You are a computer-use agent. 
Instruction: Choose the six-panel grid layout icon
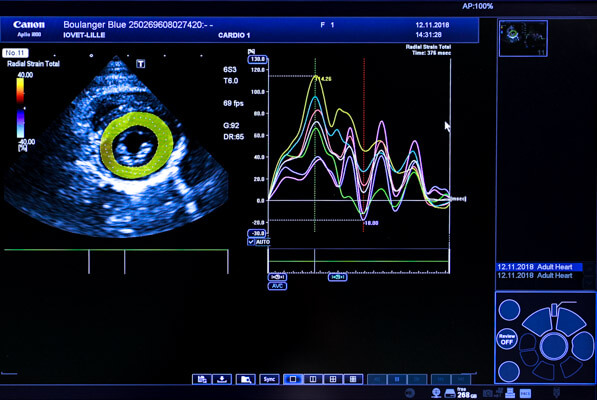point(353,379)
